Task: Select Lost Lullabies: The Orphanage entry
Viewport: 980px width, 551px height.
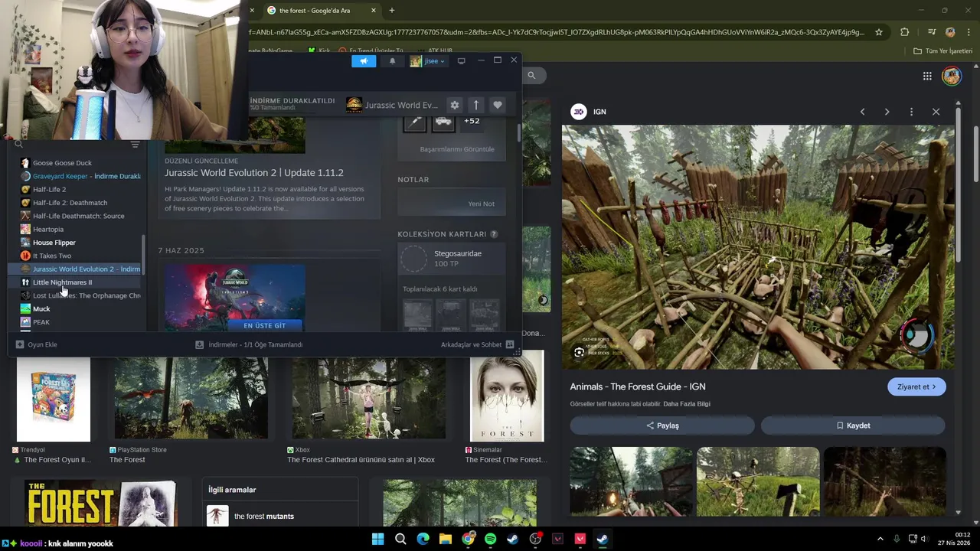Action: (74, 295)
